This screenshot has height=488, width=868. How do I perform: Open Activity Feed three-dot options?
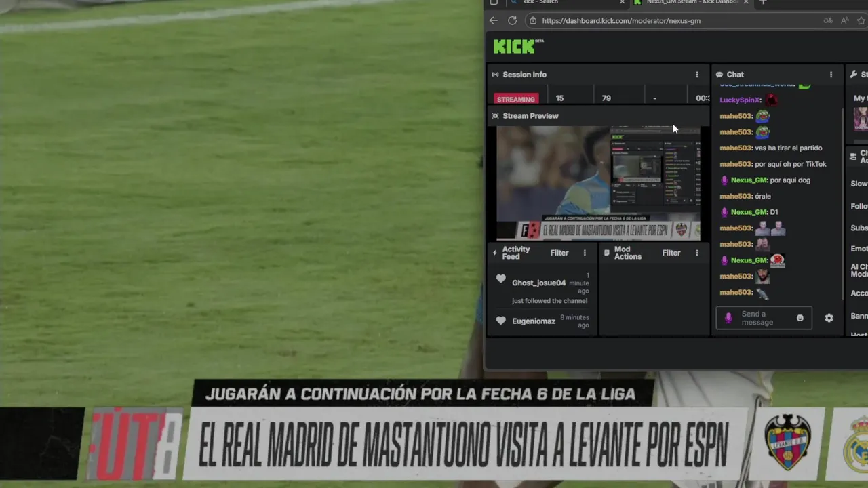coord(585,253)
